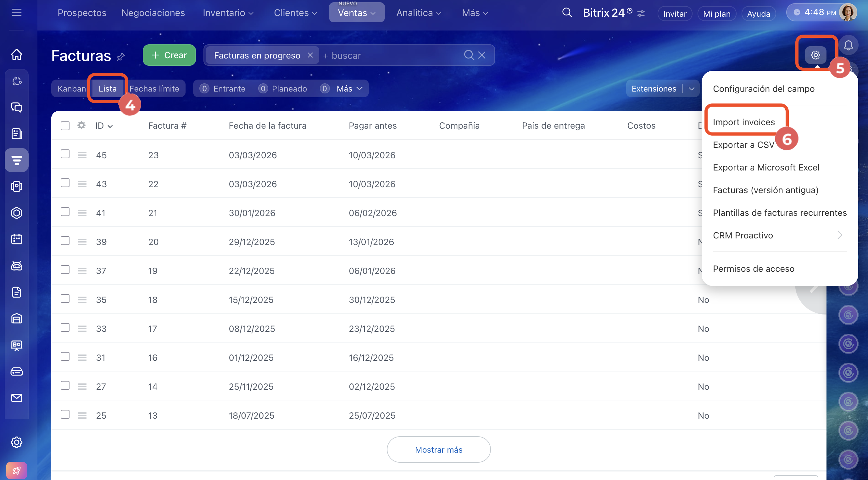
Task: Open grid column settings gear in table header
Action: (81, 126)
